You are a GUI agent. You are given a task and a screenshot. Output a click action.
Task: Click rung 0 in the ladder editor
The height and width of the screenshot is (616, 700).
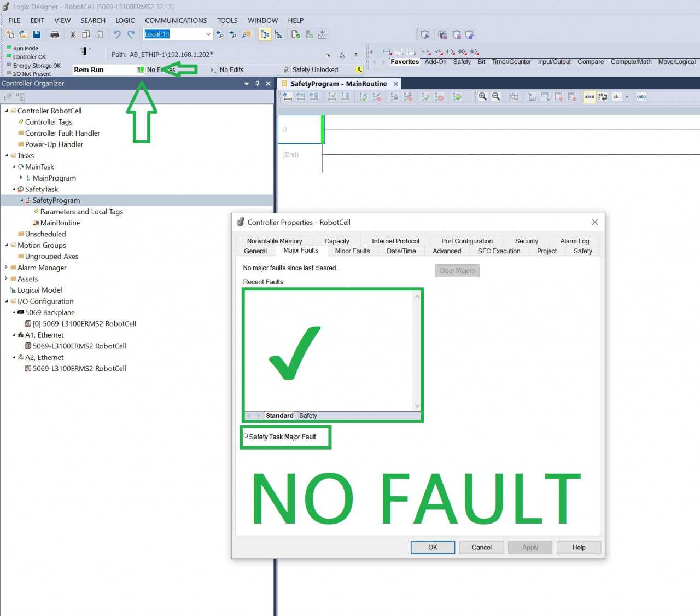tap(300, 130)
